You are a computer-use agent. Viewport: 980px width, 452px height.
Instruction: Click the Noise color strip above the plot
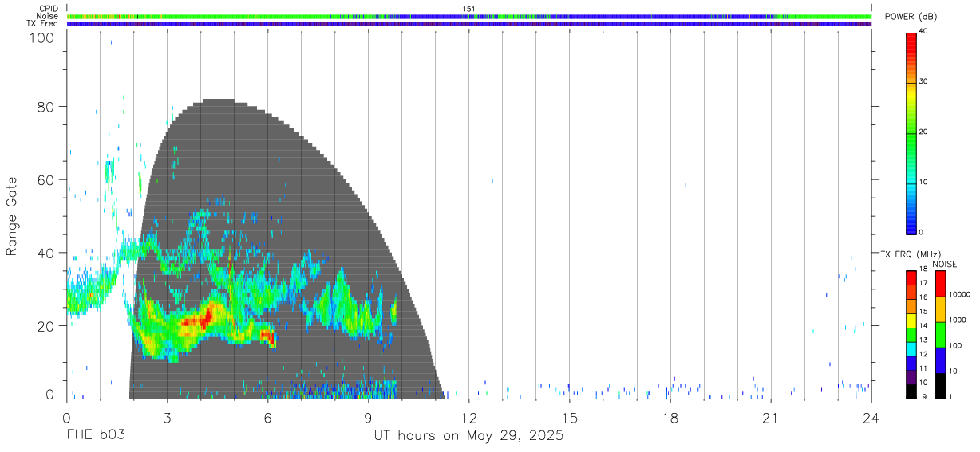[x=469, y=16]
